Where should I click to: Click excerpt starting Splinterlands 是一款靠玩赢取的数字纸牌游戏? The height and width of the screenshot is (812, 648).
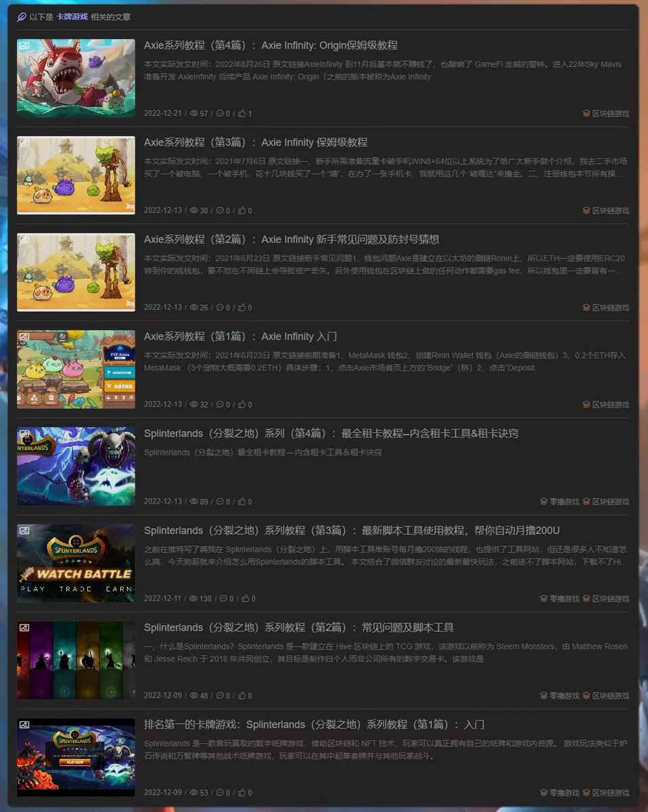point(386,749)
